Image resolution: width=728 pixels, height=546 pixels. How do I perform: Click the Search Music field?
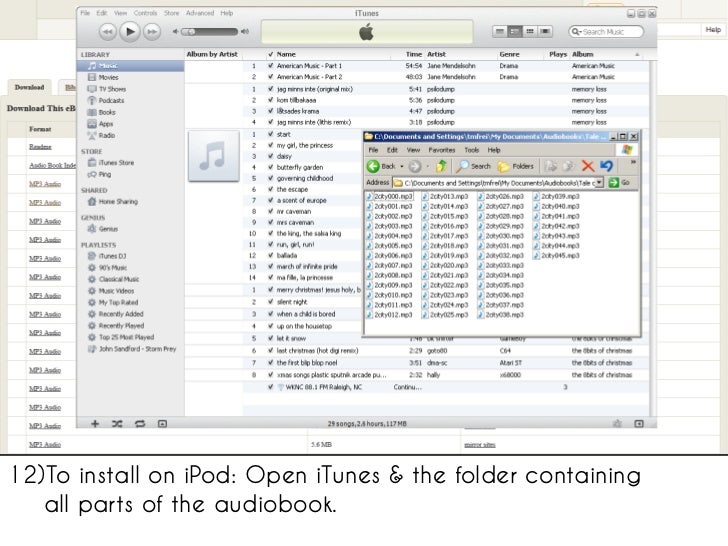[x=606, y=32]
